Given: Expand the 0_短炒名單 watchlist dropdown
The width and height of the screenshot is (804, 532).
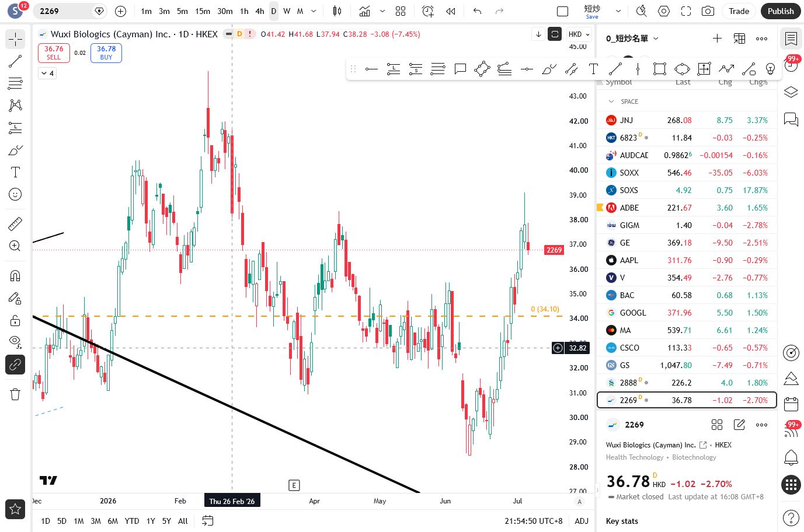Looking at the screenshot, I should pos(632,38).
